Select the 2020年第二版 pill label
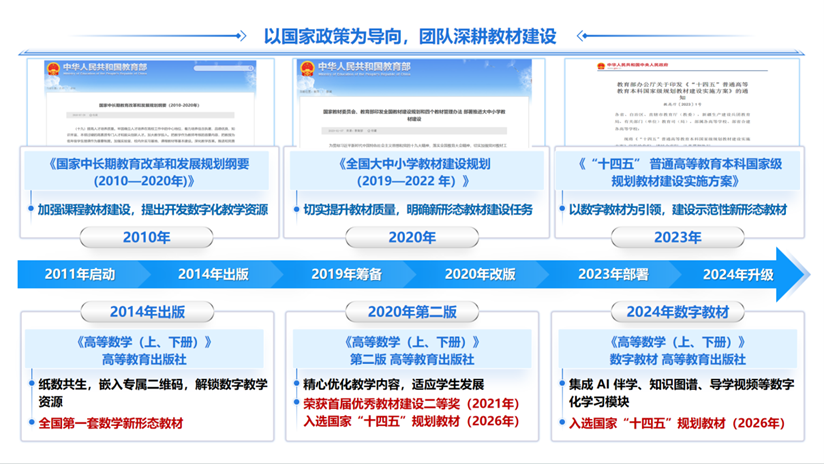The width and height of the screenshot is (824, 464). 412,312
